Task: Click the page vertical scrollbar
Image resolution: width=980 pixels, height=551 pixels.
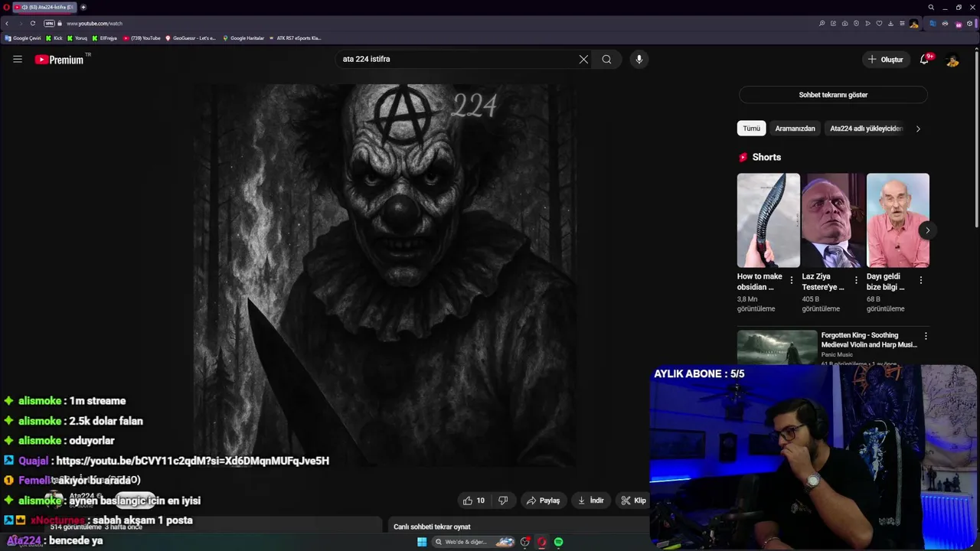Action: pos(976,138)
